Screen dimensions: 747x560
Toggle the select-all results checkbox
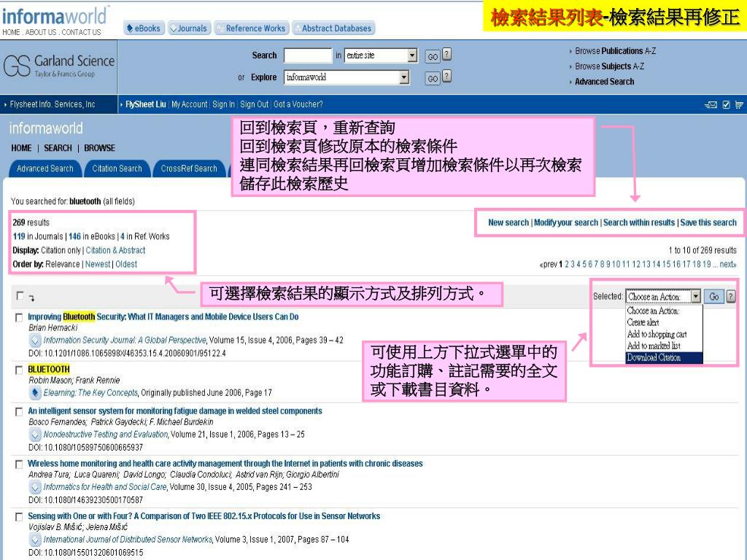tap(20, 296)
